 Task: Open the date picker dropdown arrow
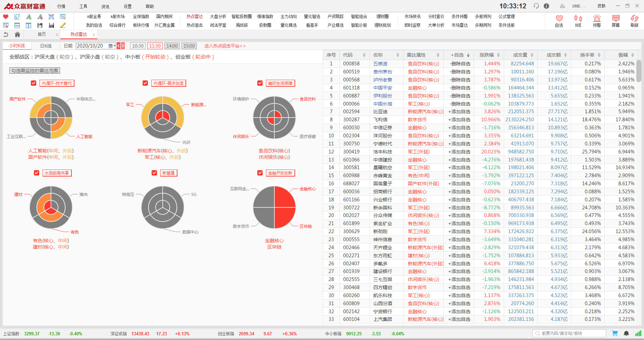pos(114,46)
